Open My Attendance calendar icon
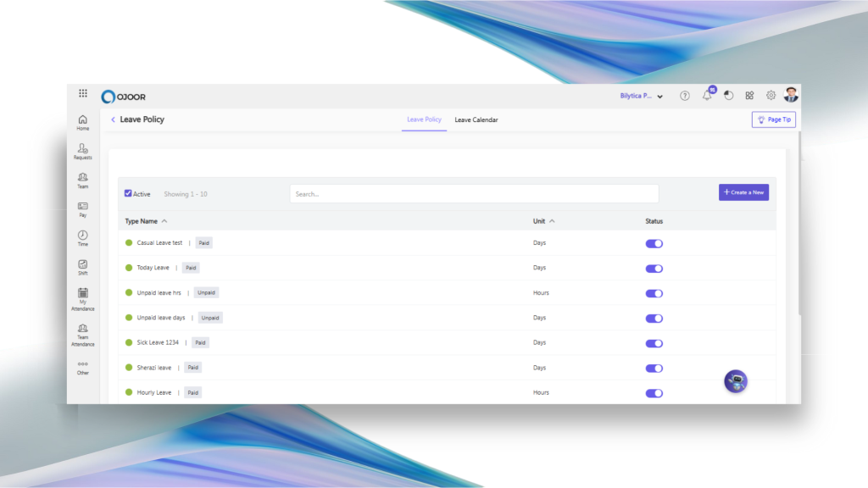The image size is (868, 488). point(82,293)
